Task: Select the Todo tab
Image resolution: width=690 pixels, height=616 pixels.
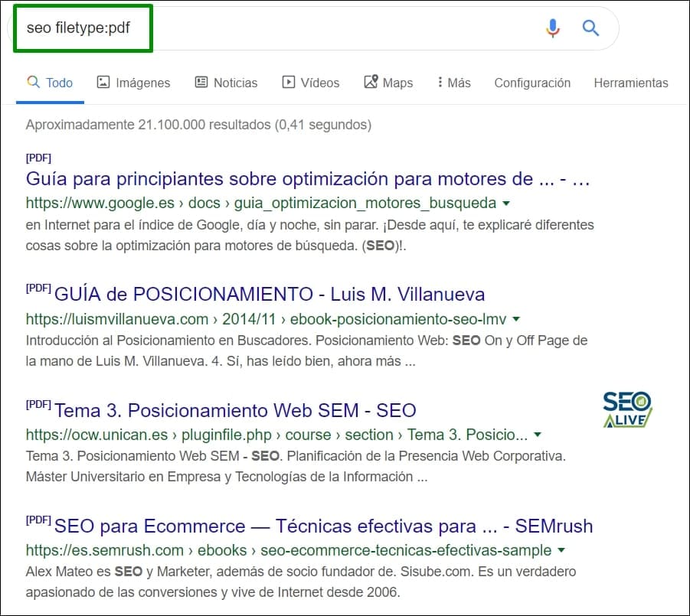Action: [x=50, y=83]
